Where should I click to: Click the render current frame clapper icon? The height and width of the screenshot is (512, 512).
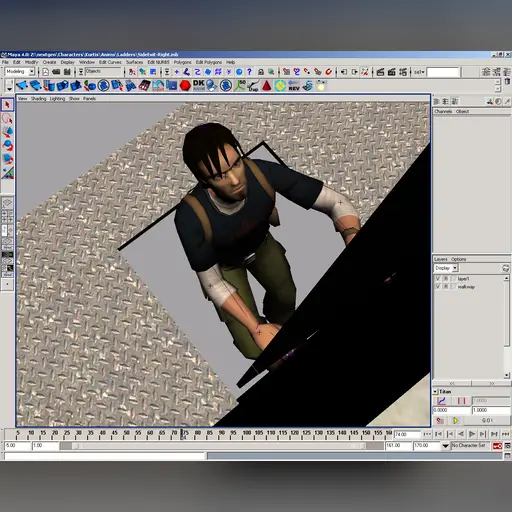(380, 72)
